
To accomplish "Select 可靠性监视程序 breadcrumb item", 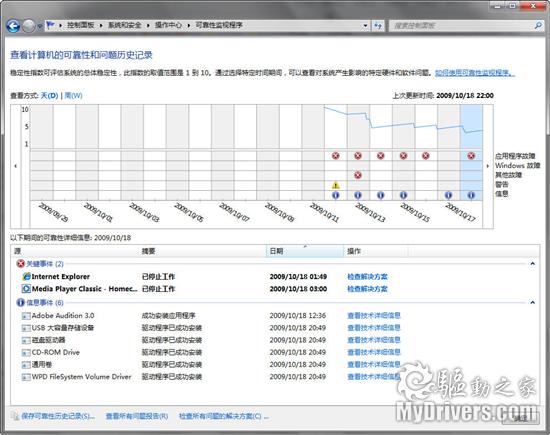I will [x=219, y=25].
